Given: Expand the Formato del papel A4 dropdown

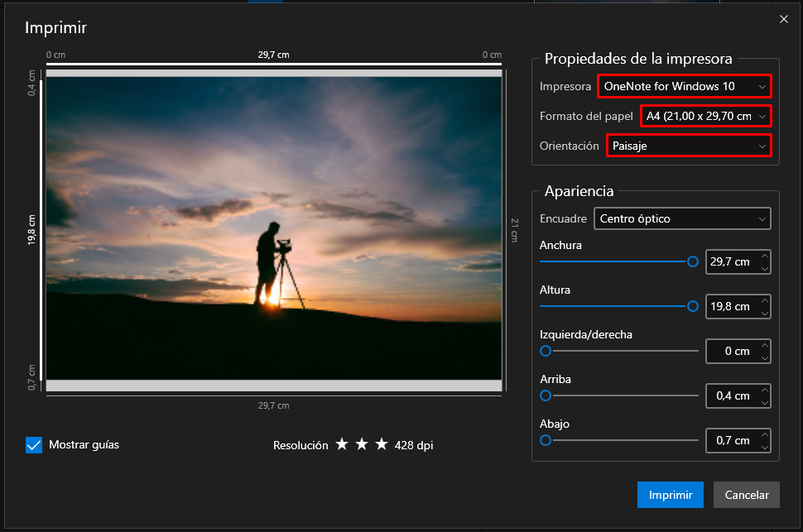Looking at the screenshot, I should (705, 116).
